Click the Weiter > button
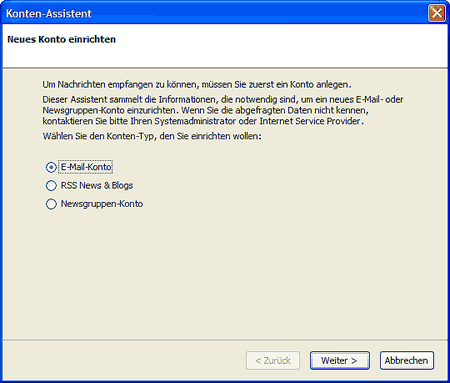 tap(340, 361)
